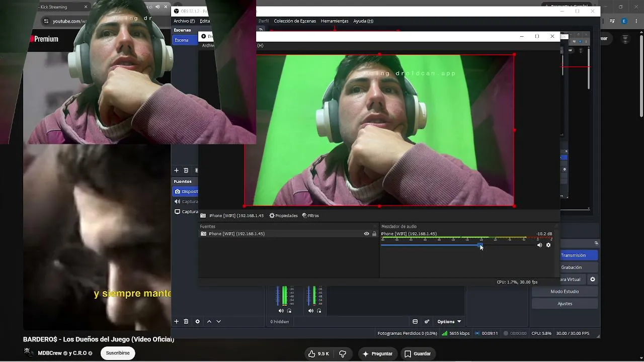Dislike the YouTube video

click(343, 354)
